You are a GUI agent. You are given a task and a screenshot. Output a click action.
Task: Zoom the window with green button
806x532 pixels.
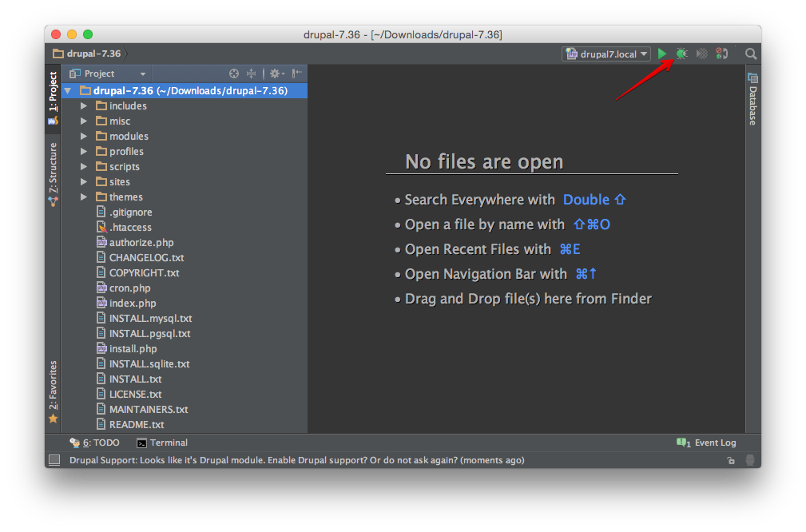pyautogui.click(x=88, y=34)
